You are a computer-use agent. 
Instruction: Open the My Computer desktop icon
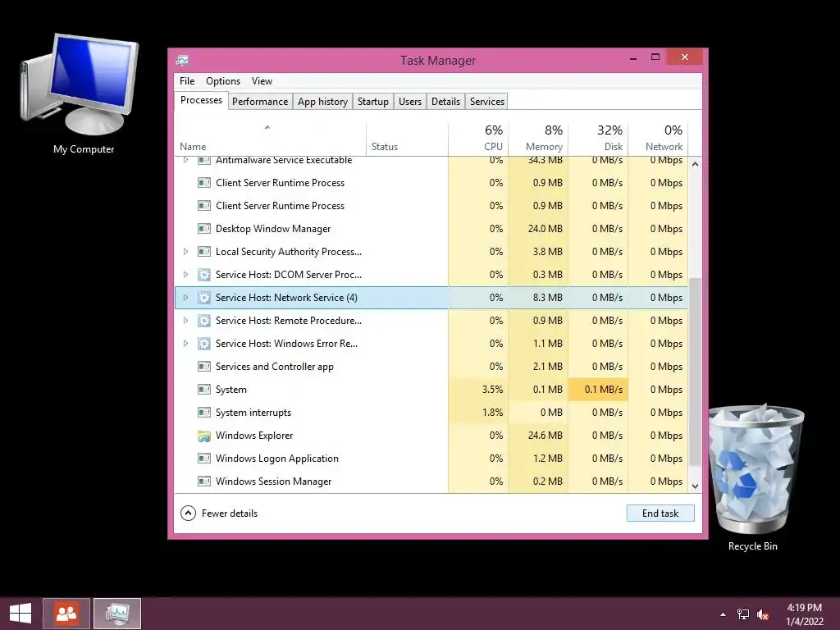click(x=81, y=94)
